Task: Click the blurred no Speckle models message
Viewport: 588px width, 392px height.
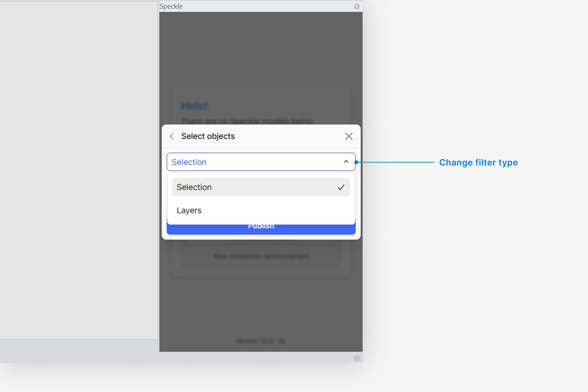Action: coord(246,121)
